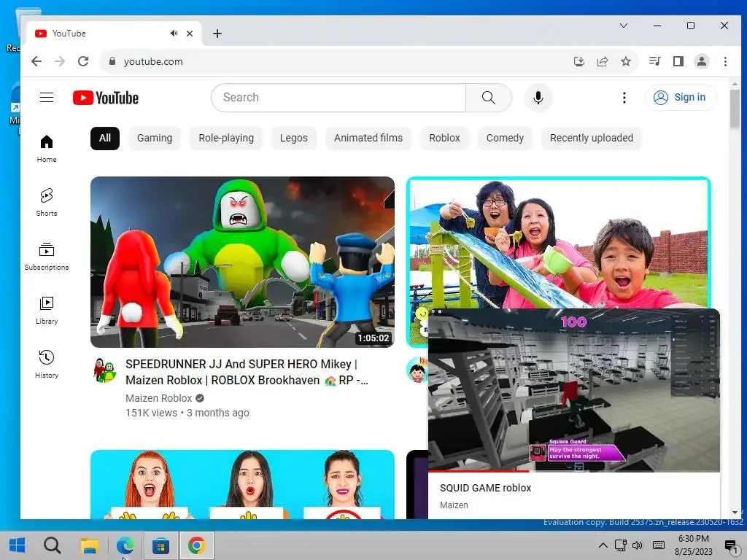Open the SPEEDRUNNER JJ video title link
Image resolution: width=747 pixels, height=560 pixels.
click(x=247, y=372)
